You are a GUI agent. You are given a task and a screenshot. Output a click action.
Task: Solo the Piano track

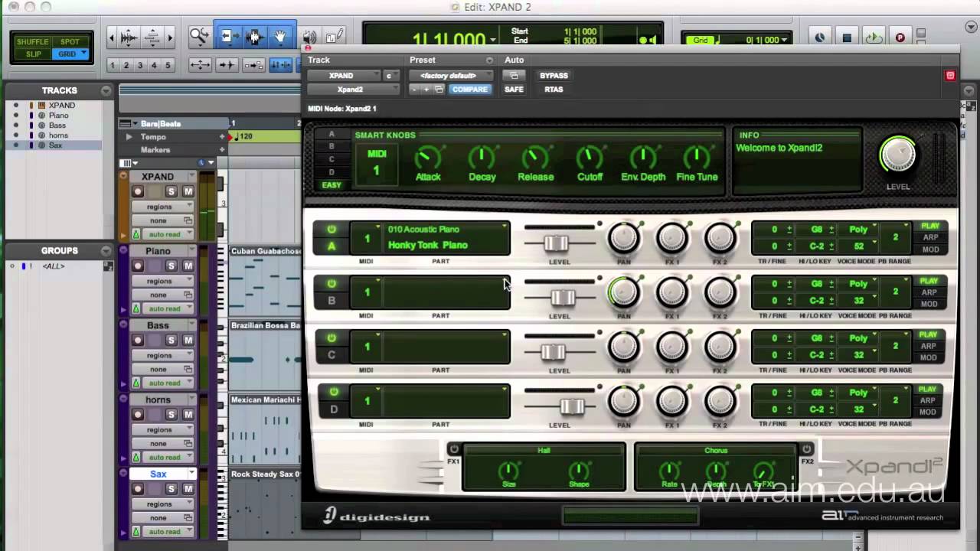(171, 266)
